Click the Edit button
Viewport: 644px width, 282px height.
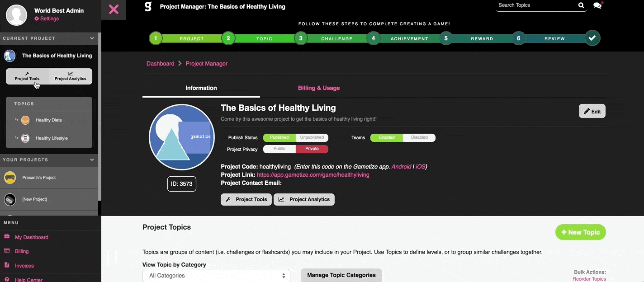coord(592,111)
